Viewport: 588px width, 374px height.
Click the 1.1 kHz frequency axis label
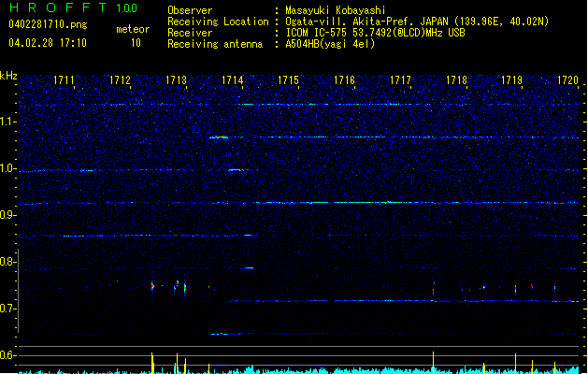8,122
